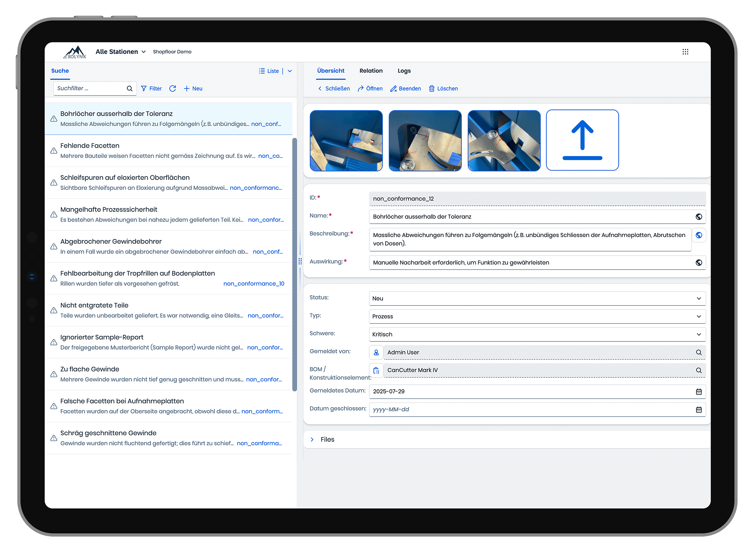Click warning icon next to Schräg geschnittene Gewinde
The image size is (756, 555).
pos(54,438)
